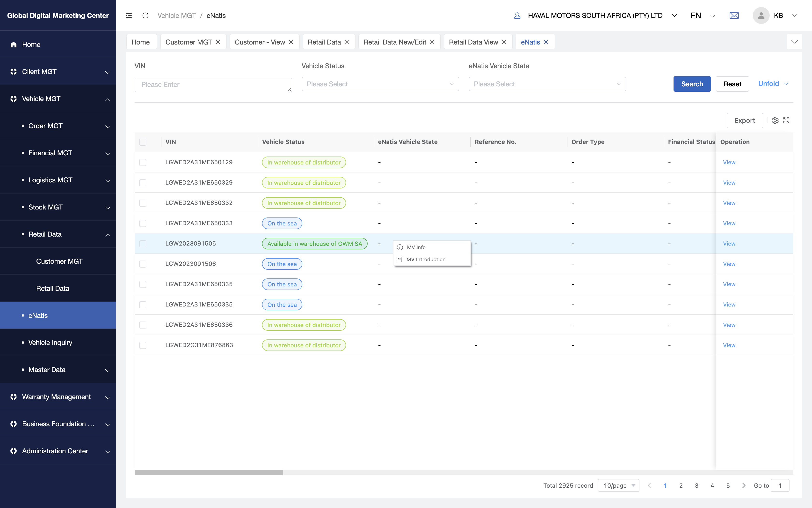Click the Warranty Management sidebar icon
812x508 pixels.
pyautogui.click(x=14, y=397)
